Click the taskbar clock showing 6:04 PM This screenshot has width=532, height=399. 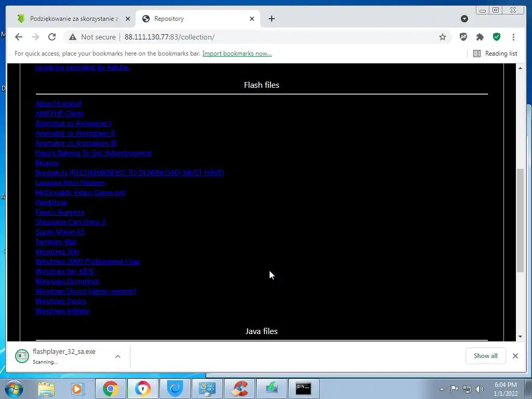pyautogui.click(x=506, y=389)
